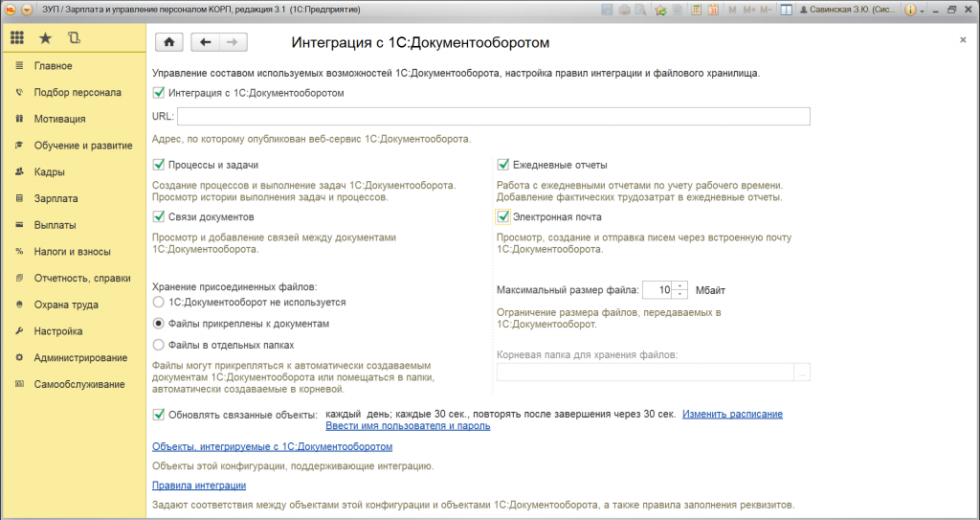Click the 1C logo in title bar

click(10, 10)
